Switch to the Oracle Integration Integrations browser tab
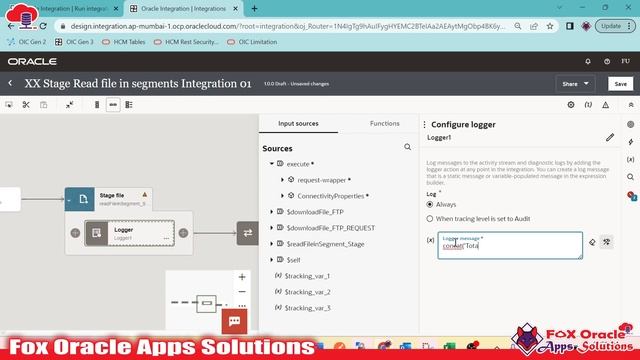 point(183,9)
